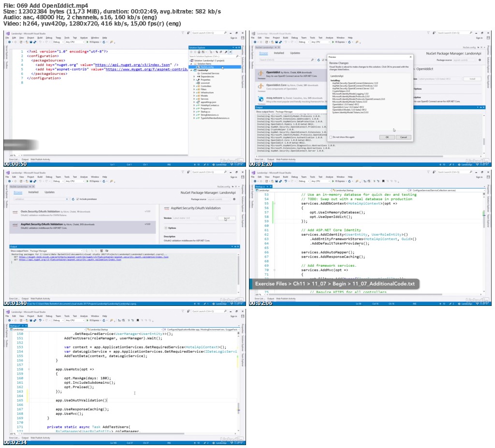Click OK in the Review Changes dialog
This screenshot has height=448, width=495.
(387, 137)
